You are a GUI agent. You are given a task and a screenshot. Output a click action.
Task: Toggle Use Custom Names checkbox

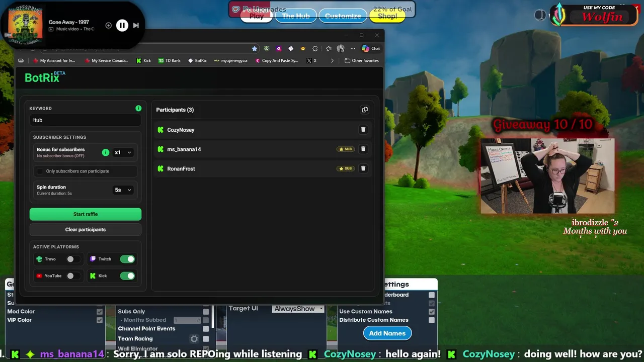[432, 312]
